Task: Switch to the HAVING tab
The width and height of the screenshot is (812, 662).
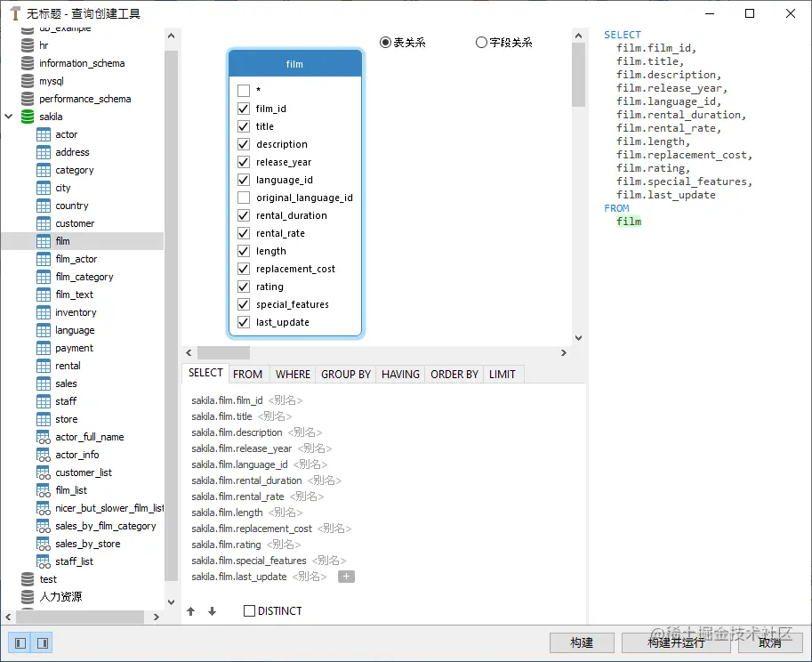Action: click(400, 374)
